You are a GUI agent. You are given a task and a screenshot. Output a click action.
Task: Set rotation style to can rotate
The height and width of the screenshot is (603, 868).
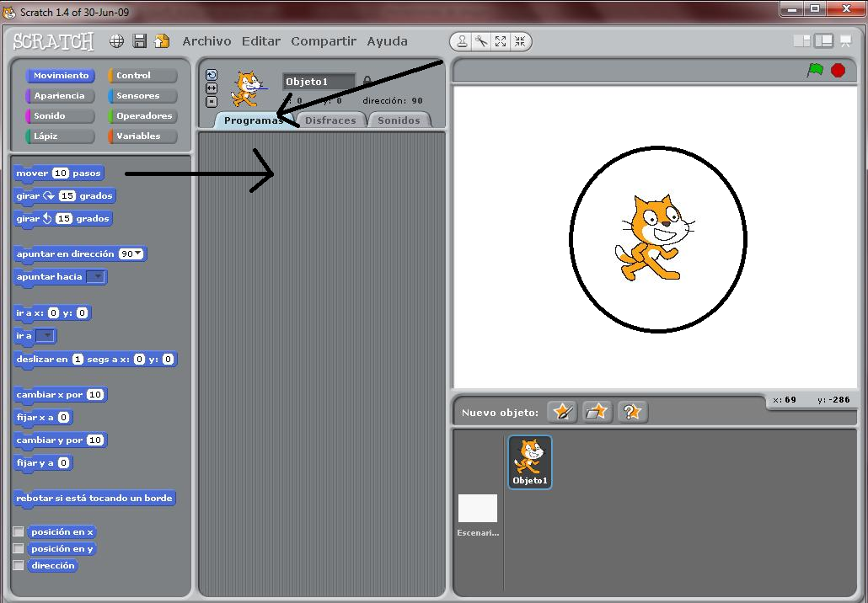click(212, 75)
